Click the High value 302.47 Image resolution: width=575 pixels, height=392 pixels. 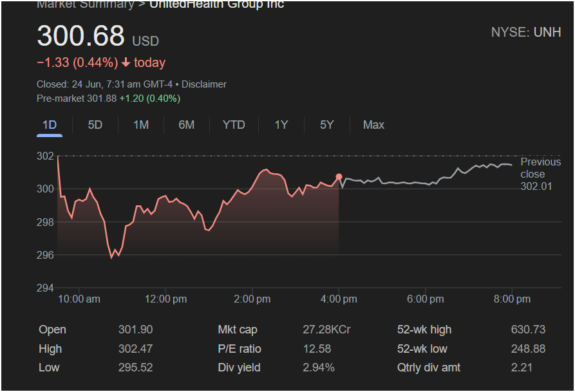[135, 349]
